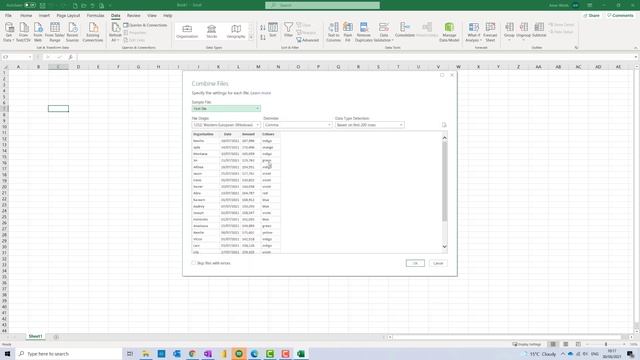
Task: Expand the Data Types gallery
Action: pos(251,38)
